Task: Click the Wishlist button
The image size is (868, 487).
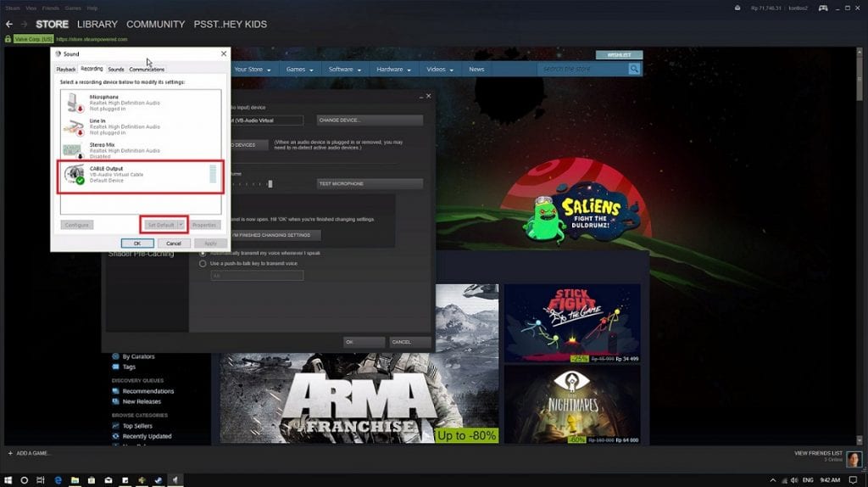Action: click(619, 55)
